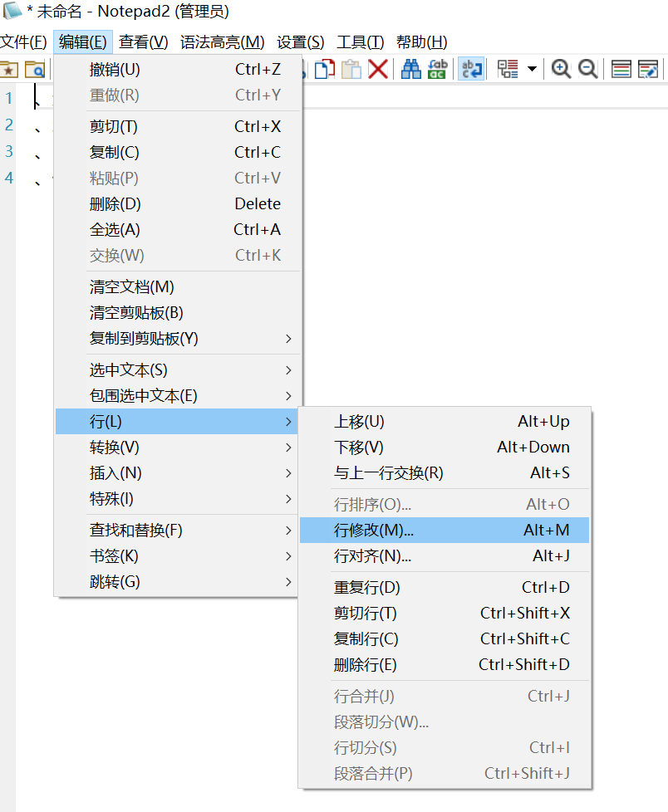Click line number 1 in the margin
Viewport: 668px width, 812px height.
tap(9, 98)
